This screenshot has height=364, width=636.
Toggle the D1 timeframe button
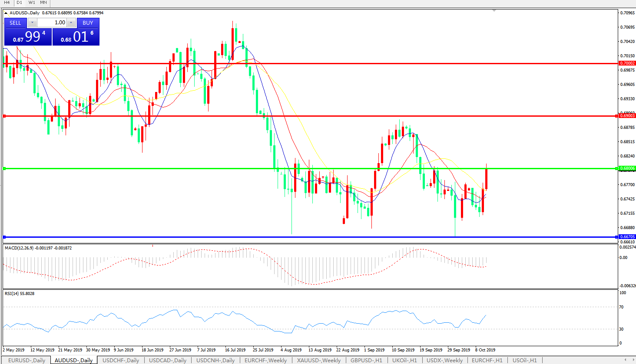point(19,3)
